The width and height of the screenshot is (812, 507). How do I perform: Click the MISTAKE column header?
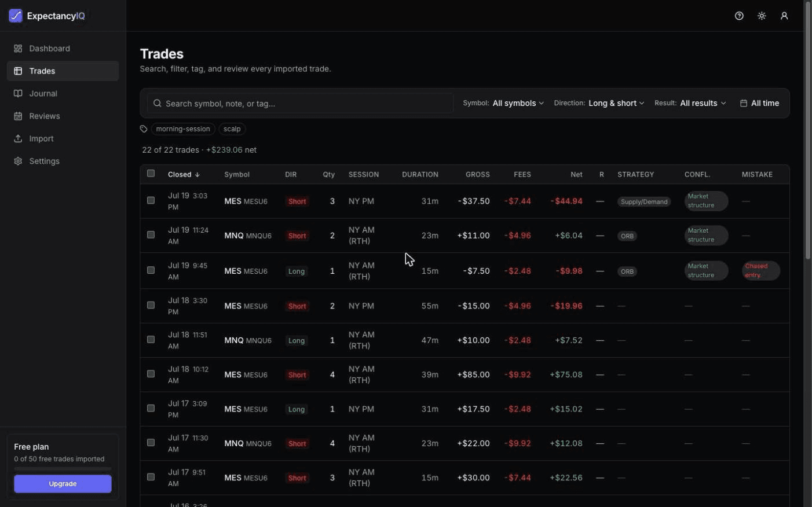click(757, 175)
